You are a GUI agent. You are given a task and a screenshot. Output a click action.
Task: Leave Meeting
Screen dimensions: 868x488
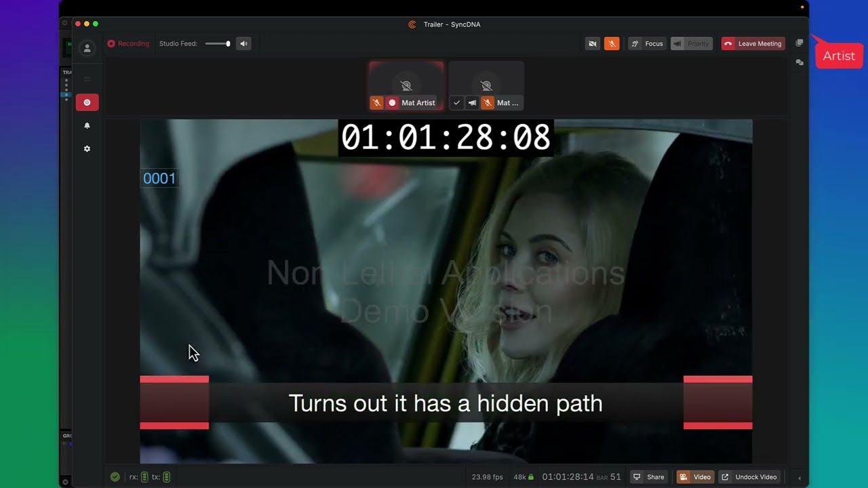[753, 43]
